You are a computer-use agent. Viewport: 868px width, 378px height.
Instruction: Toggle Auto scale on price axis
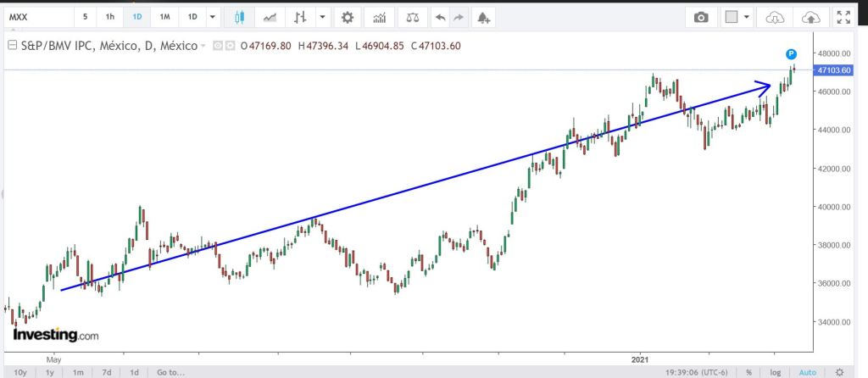pyautogui.click(x=807, y=372)
